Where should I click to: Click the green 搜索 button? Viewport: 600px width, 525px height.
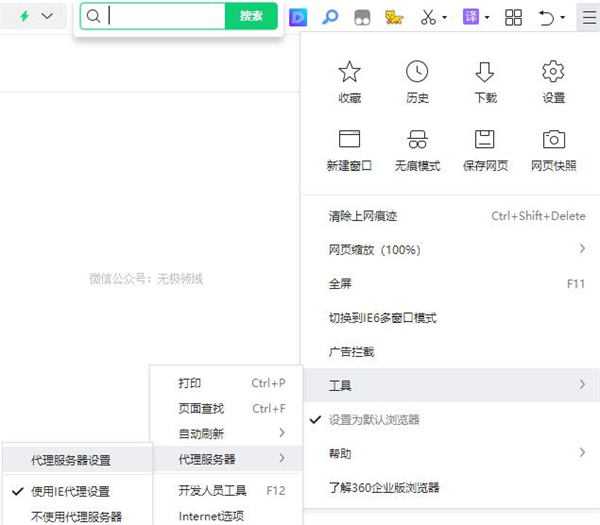click(x=251, y=16)
